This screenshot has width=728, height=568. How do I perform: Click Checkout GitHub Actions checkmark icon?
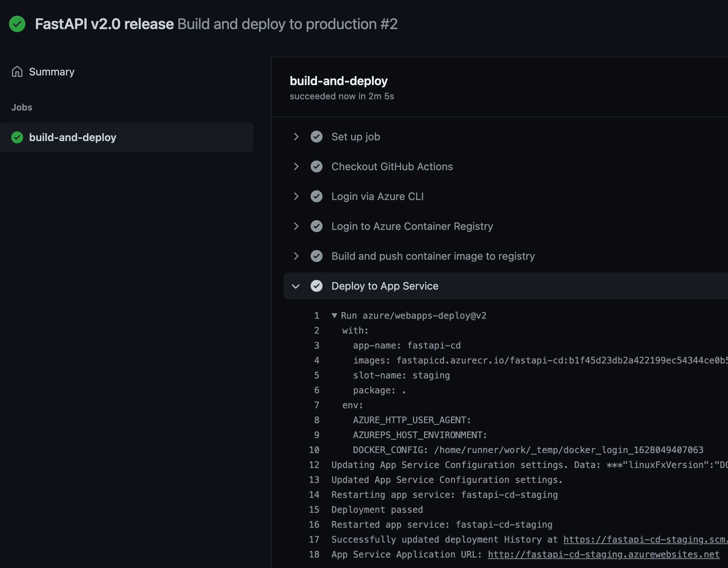tap(317, 166)
